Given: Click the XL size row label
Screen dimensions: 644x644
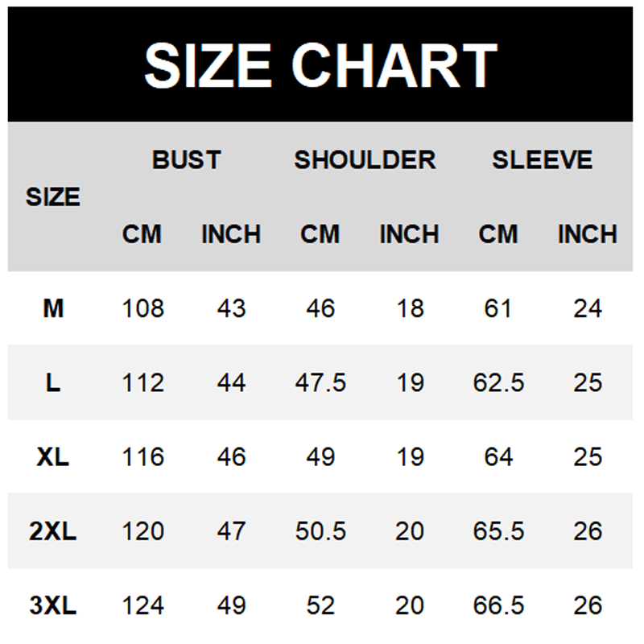Looking at the screenshot, I should coord(53,456).
